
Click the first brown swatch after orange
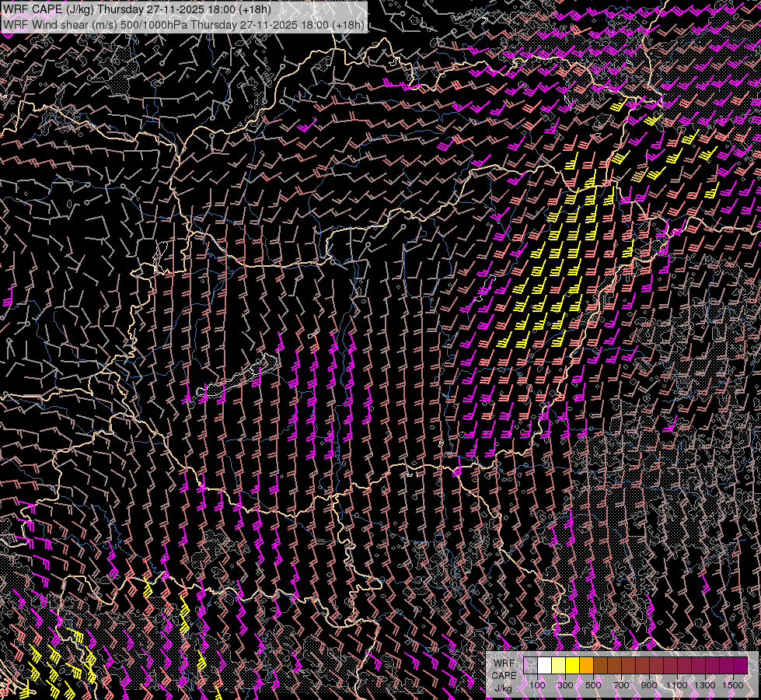600,665
